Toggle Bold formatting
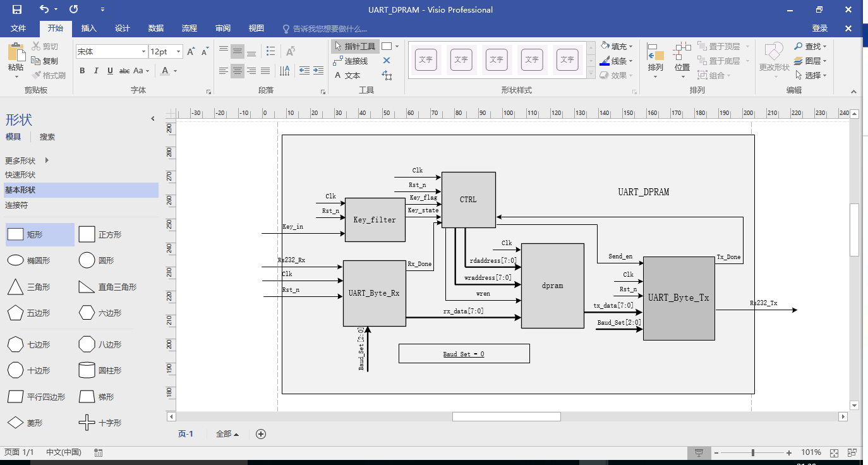This screenshot has width=868, height=465. click(82, 71)
